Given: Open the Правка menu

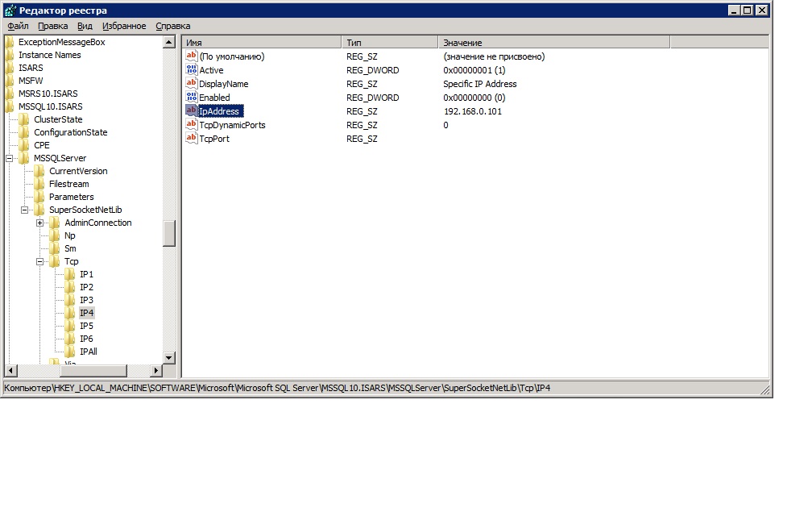Looking at the screenshot, I should click(x=53, y=26).
